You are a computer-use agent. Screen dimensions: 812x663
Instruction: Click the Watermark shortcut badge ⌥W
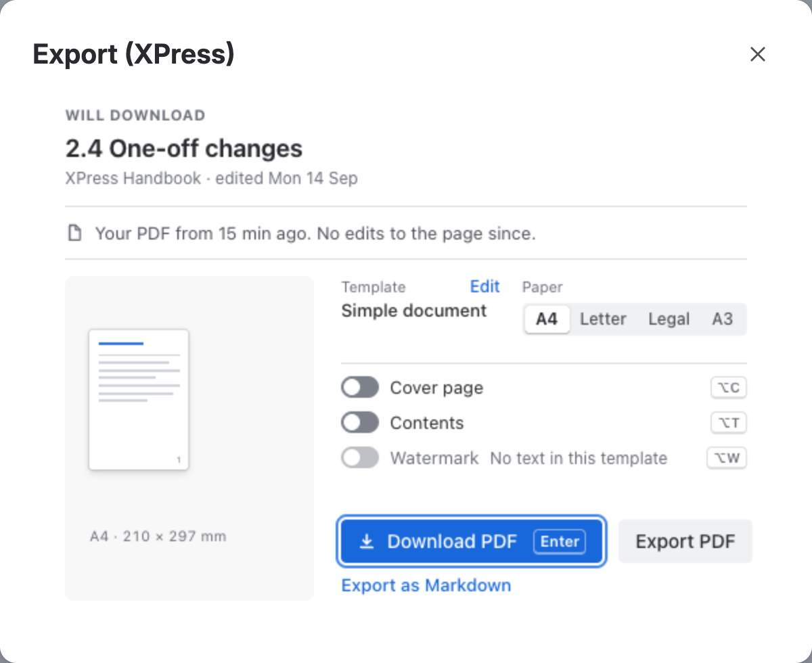point(727,458)
